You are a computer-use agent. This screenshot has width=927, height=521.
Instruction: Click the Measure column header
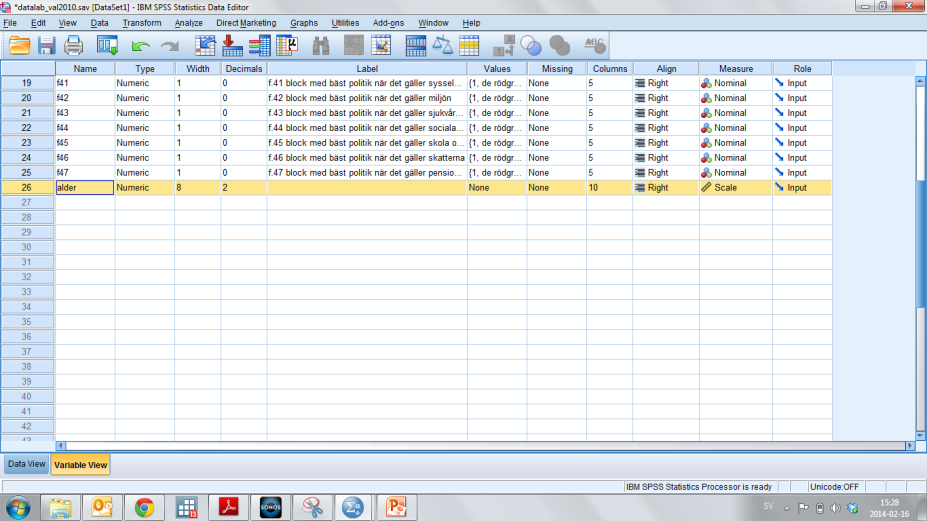click(735, 69)
